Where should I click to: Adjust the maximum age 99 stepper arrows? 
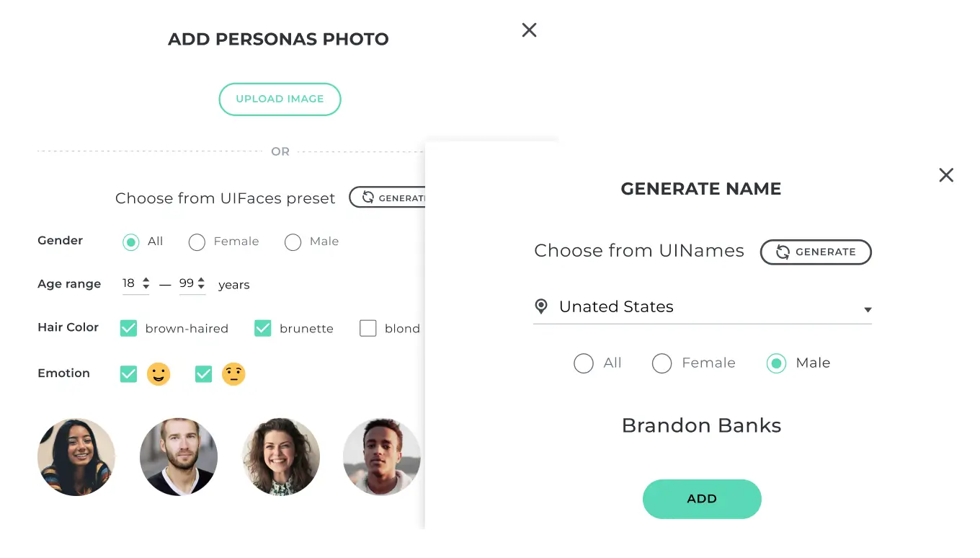pyautogui.click(x=201, y=283)
